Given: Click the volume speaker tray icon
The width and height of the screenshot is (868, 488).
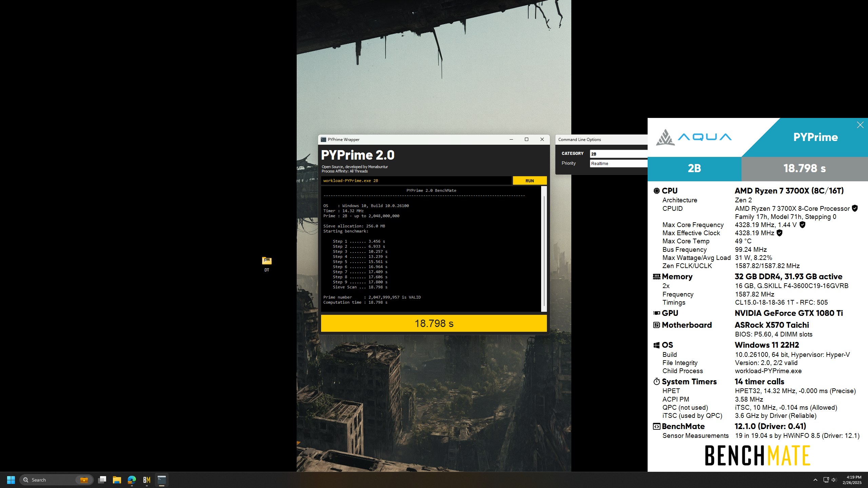Looking at the screenshot, I should 834,480.
